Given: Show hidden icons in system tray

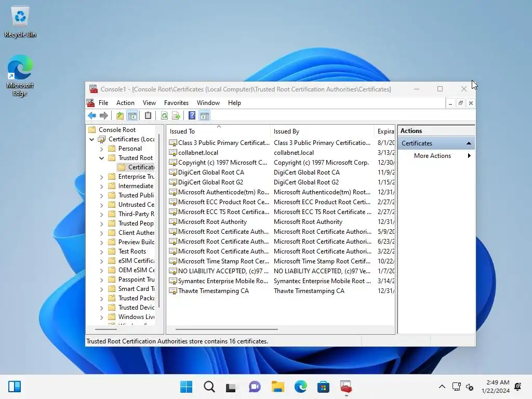Looking at the screenshot, I should (442, 387).
